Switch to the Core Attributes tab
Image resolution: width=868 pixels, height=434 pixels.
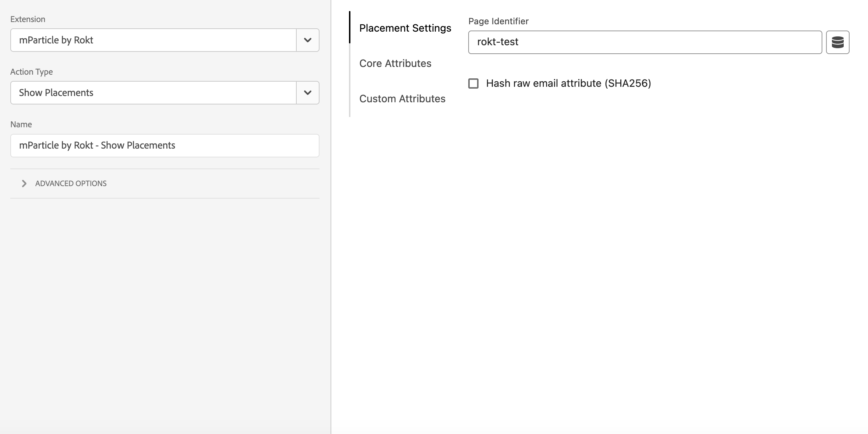(x=395, y=63)
